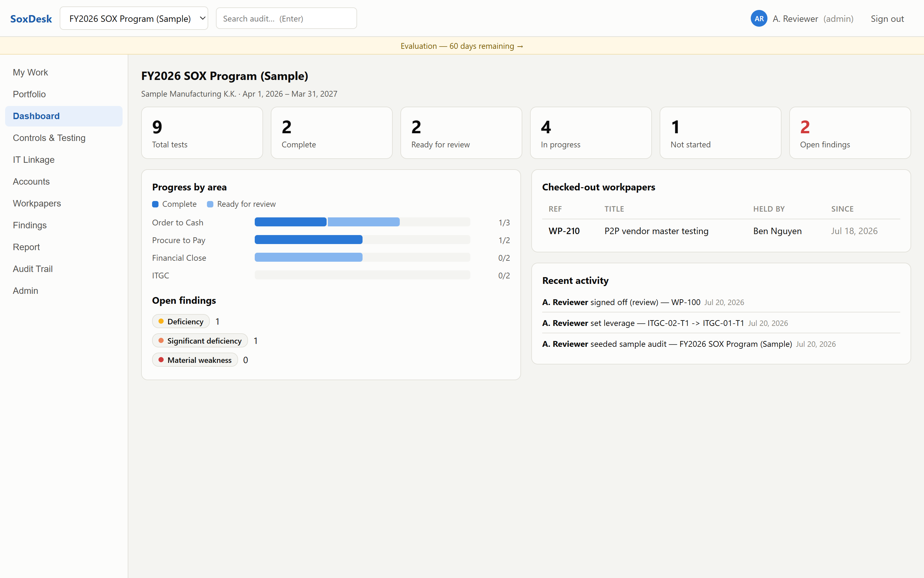Click the Sample Manufacturing K.K. subtitle
This screenshot has width=924, height=578.
click(x=239, y=94)
